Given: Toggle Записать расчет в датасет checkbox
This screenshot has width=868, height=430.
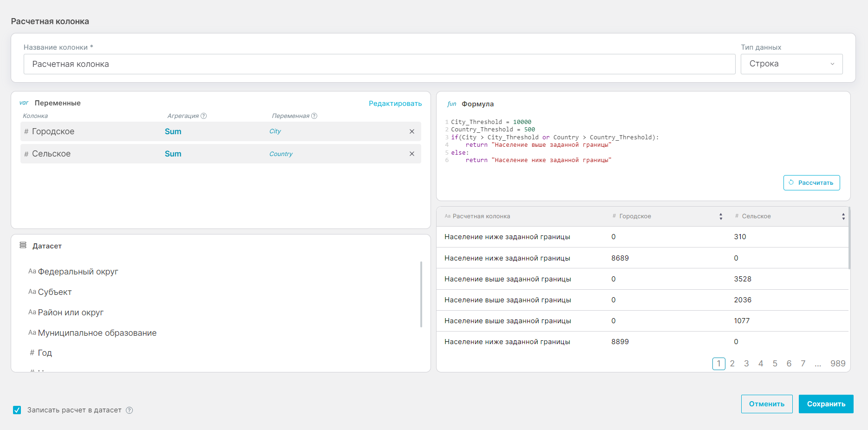Looking at the screenshot, I should point(17,410).
